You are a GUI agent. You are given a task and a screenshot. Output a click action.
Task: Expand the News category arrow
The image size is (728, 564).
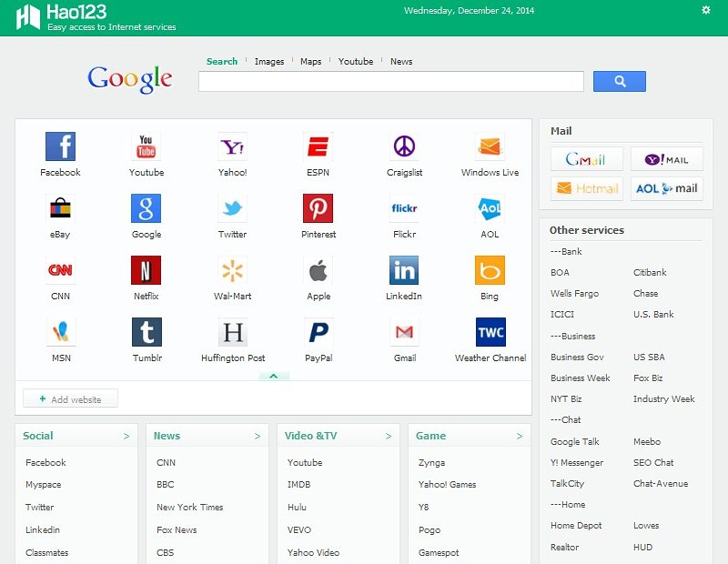click(258, 437)
